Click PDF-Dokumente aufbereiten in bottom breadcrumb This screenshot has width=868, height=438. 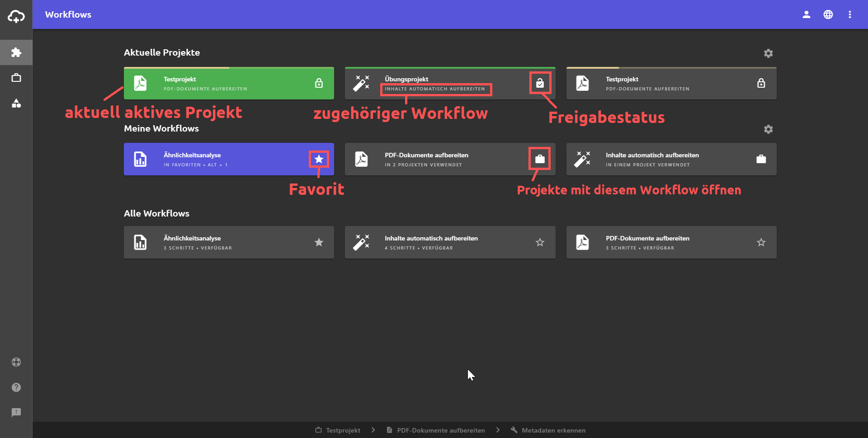tap(441, 430)
